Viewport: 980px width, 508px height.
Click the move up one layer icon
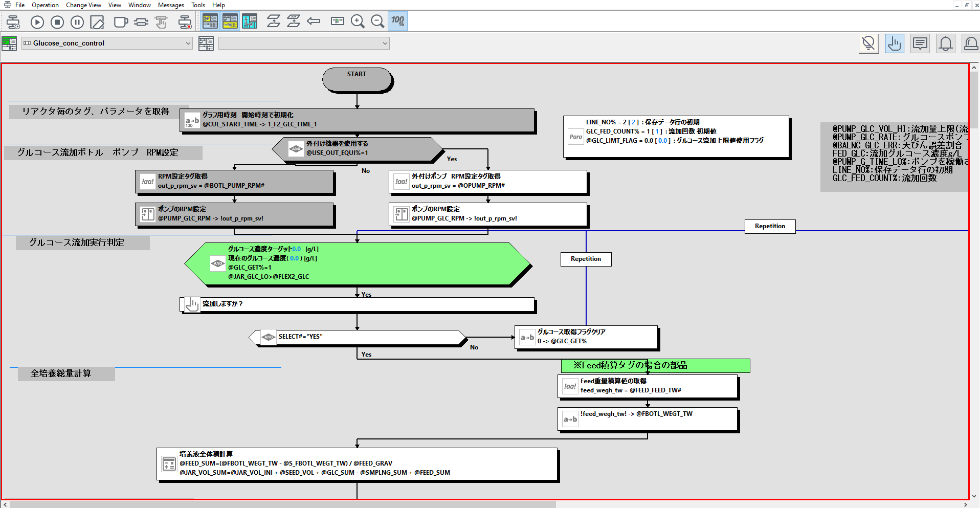pos(274,21)
